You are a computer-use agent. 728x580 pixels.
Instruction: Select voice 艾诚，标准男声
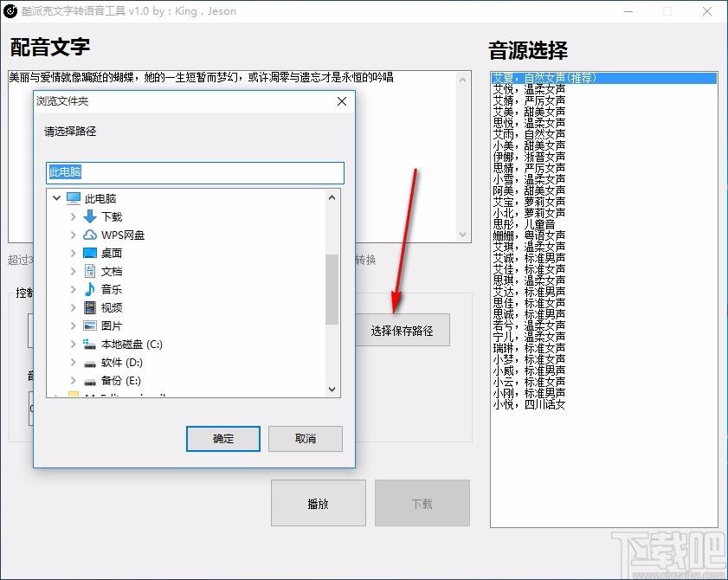(x=529, y=258)
